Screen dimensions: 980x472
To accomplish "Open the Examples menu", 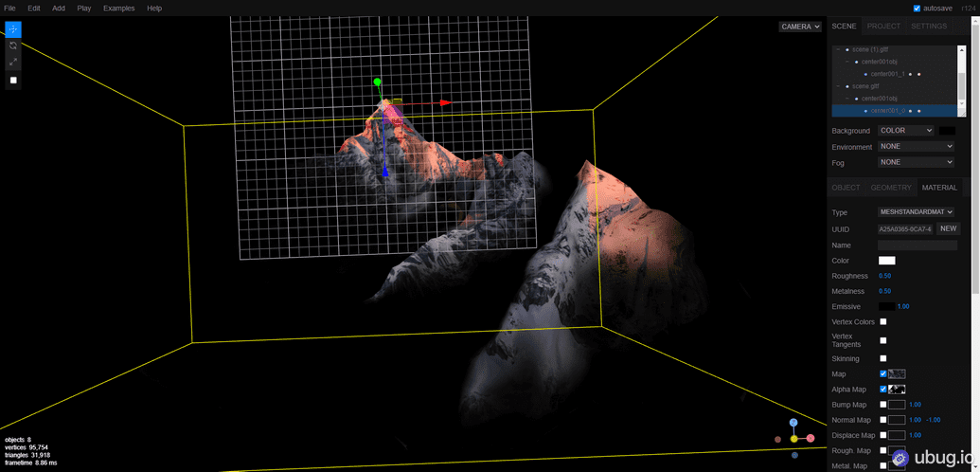I will pyautogui.click(x=118, y=9).
